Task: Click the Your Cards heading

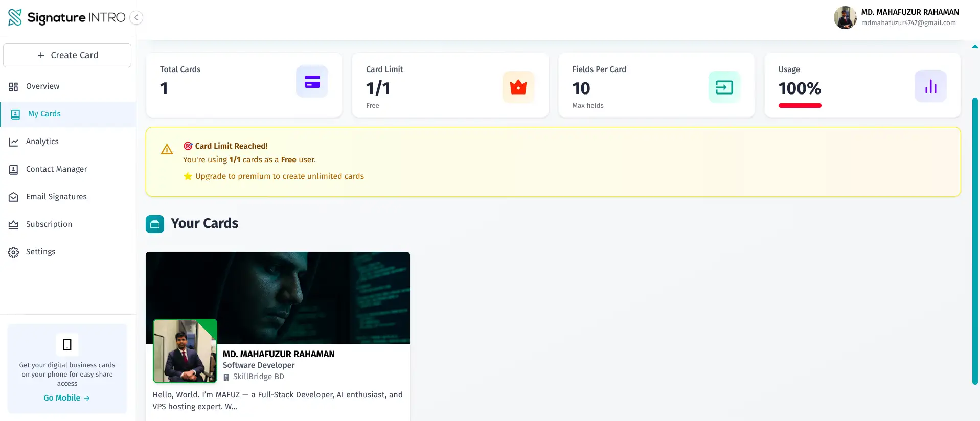Action: tap(204, 223)
